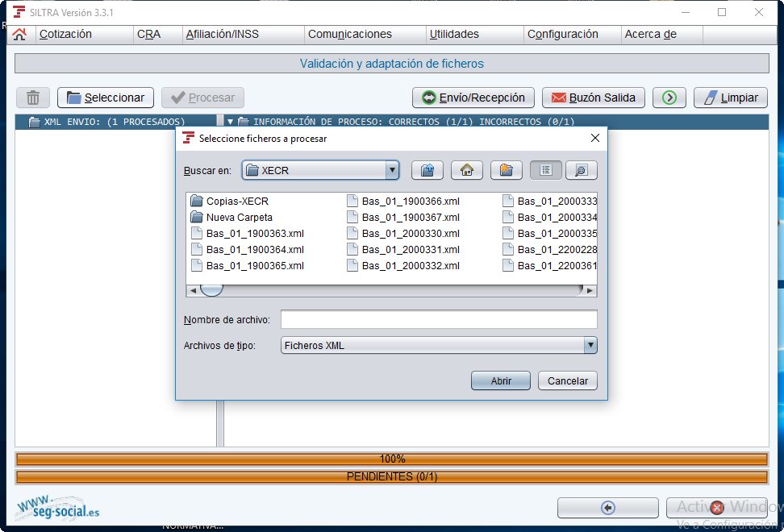
Task: Open the Archivos de tipo dropdown
Action: 590,345
